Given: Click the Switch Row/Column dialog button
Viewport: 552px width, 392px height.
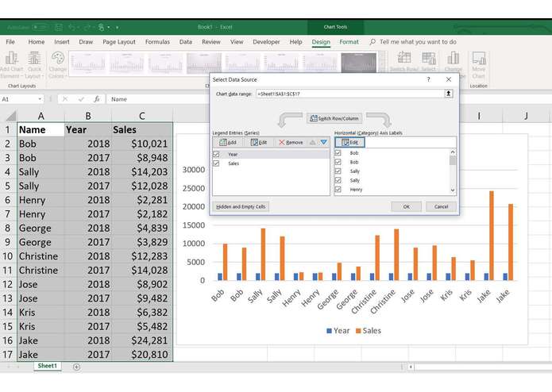Looking at the screenshot, I should (334, 118).
